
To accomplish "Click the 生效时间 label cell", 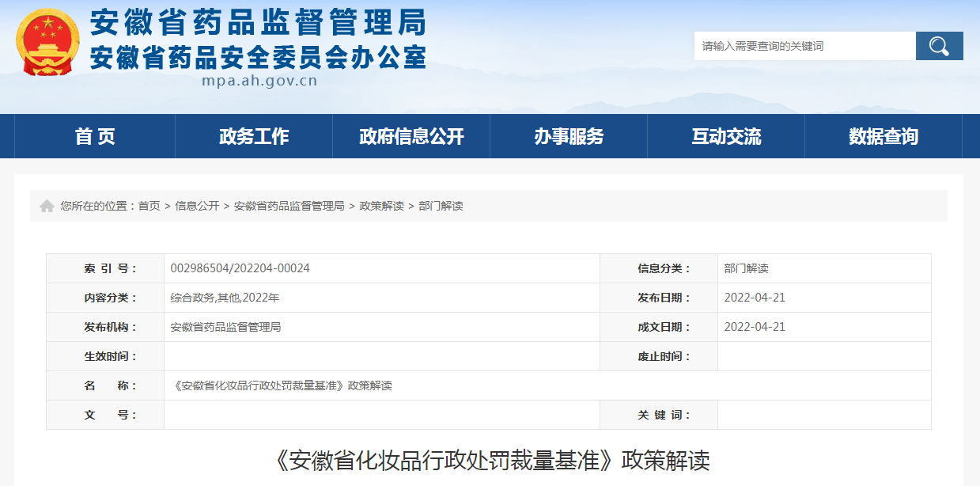I will [x=105, y=356].
